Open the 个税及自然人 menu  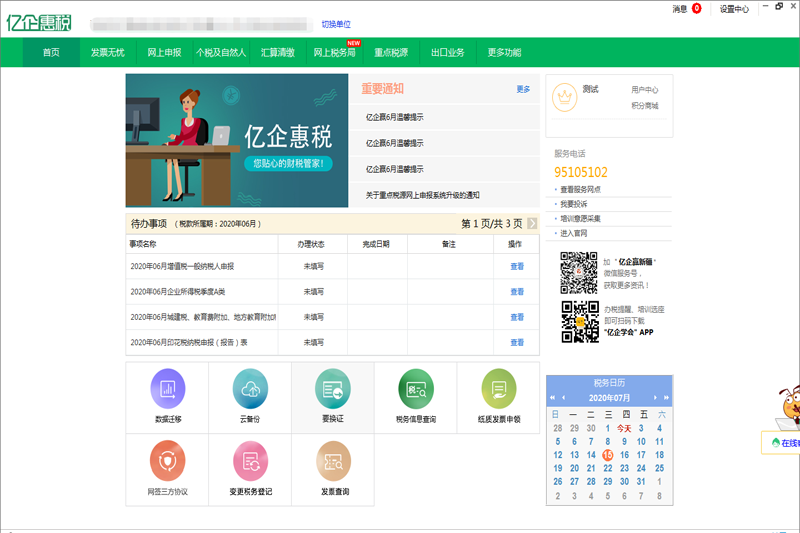[x=221, y=52]
